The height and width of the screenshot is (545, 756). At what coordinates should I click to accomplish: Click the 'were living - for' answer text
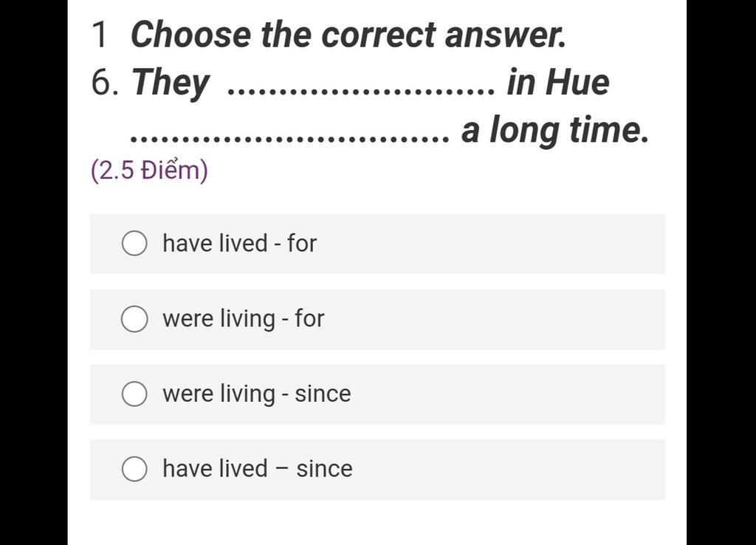[243, 319]
